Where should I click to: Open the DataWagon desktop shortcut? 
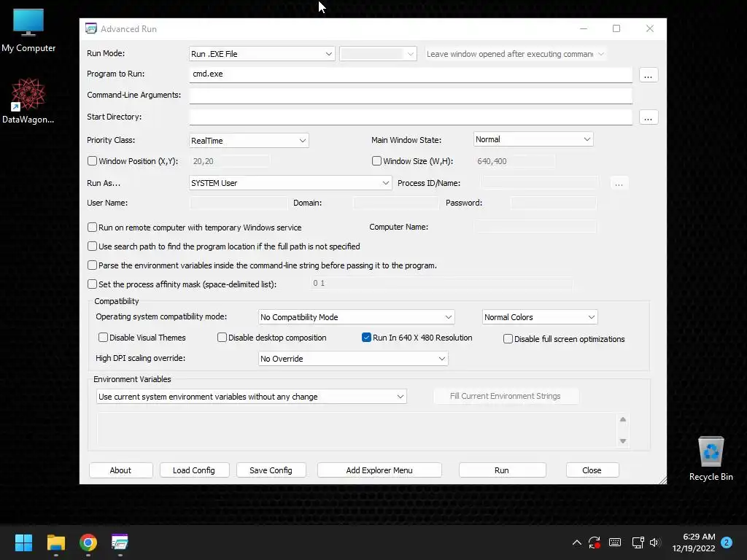[28, 101]
